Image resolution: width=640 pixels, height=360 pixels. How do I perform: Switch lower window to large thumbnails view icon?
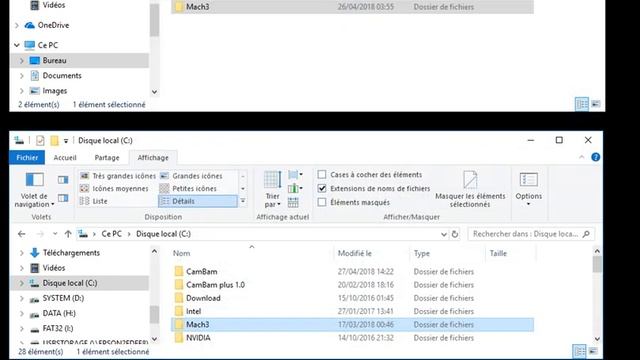point(593,351)
